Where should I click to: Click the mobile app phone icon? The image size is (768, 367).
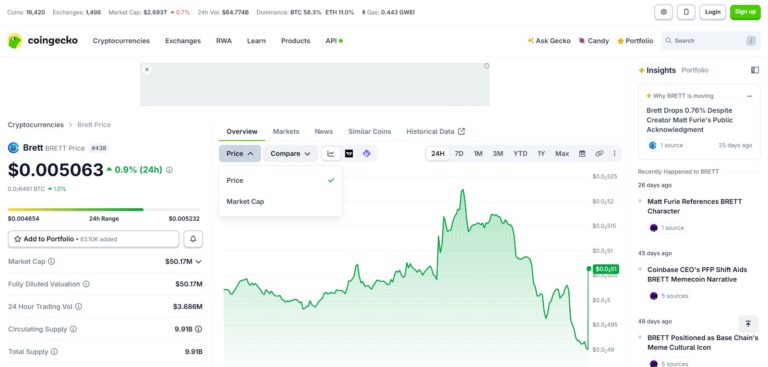click(686, 12)
